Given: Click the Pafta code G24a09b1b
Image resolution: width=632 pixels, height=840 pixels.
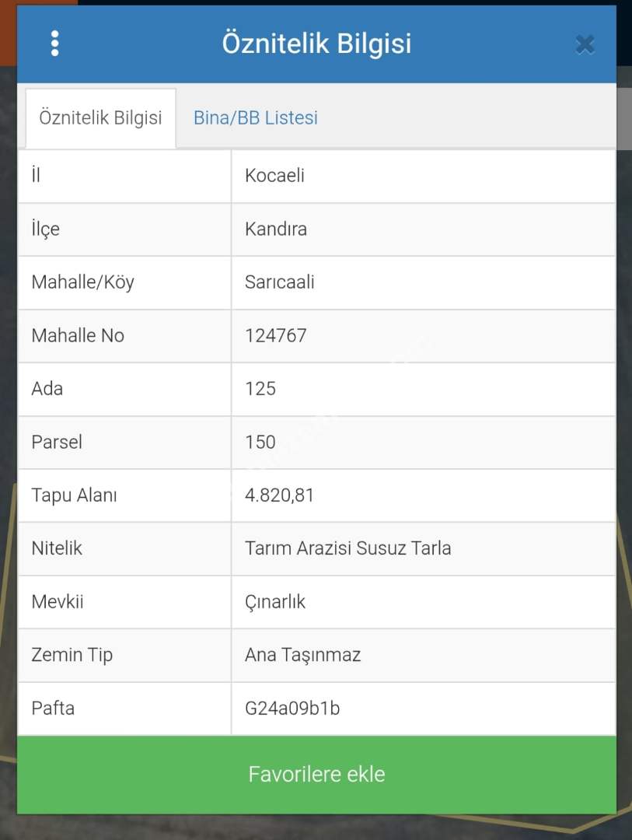Looking at the screenshot, I should click(292, 709).
